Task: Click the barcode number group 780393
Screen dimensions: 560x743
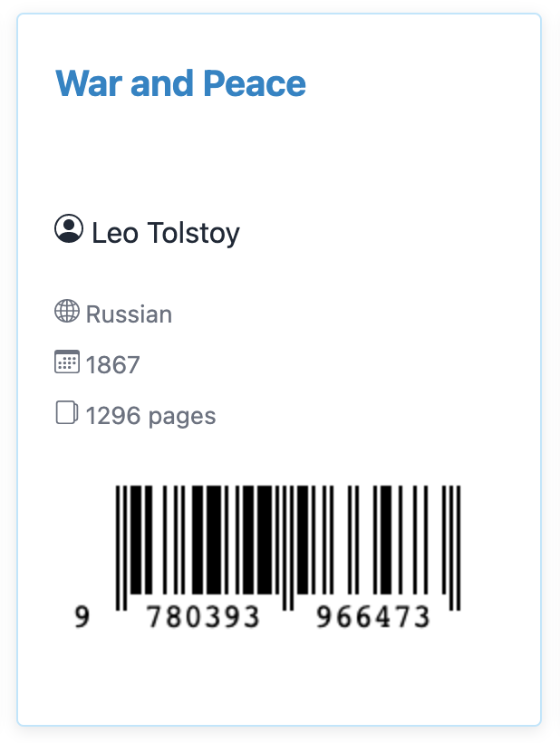Action: pyautogui.click(x=204, y=617)
